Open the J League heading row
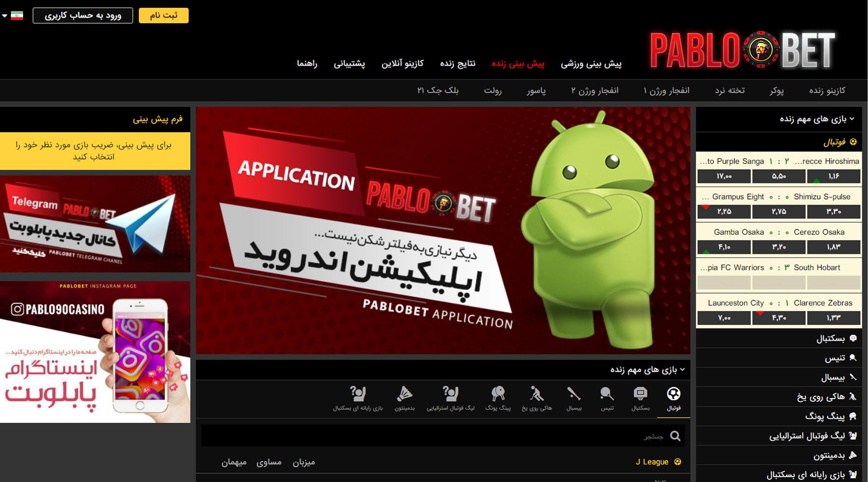 (443, 462)
